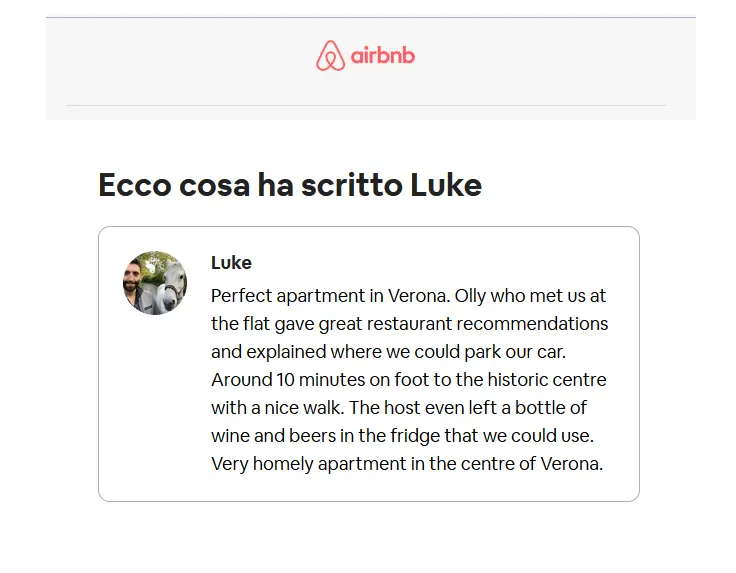The width and height of the screenshot is (736, 573).
Task: Click the words historic centre
Action: pos(547,380)
